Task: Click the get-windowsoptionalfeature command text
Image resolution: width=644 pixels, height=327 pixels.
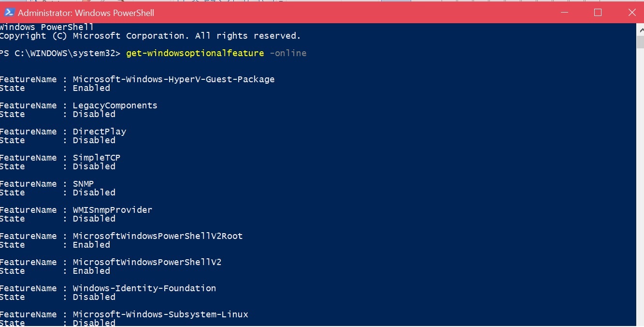Action: click(195, 53)
